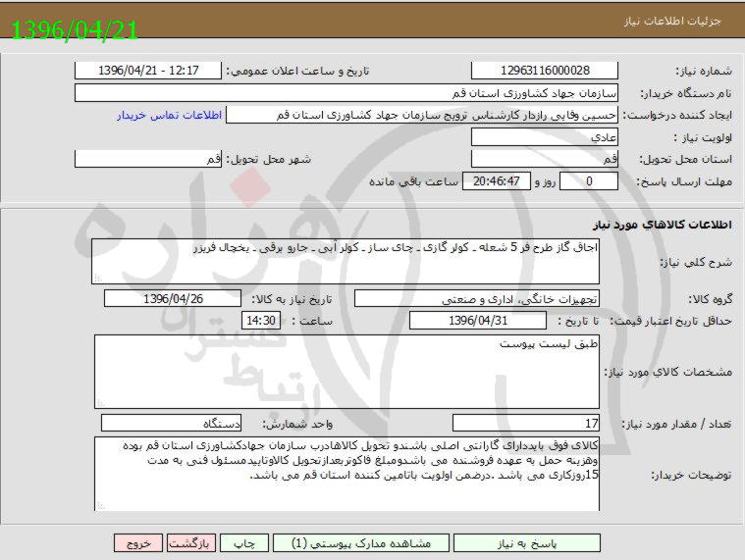Click the announcement date field 1396/04/21 - 12:17

point(148,71)
